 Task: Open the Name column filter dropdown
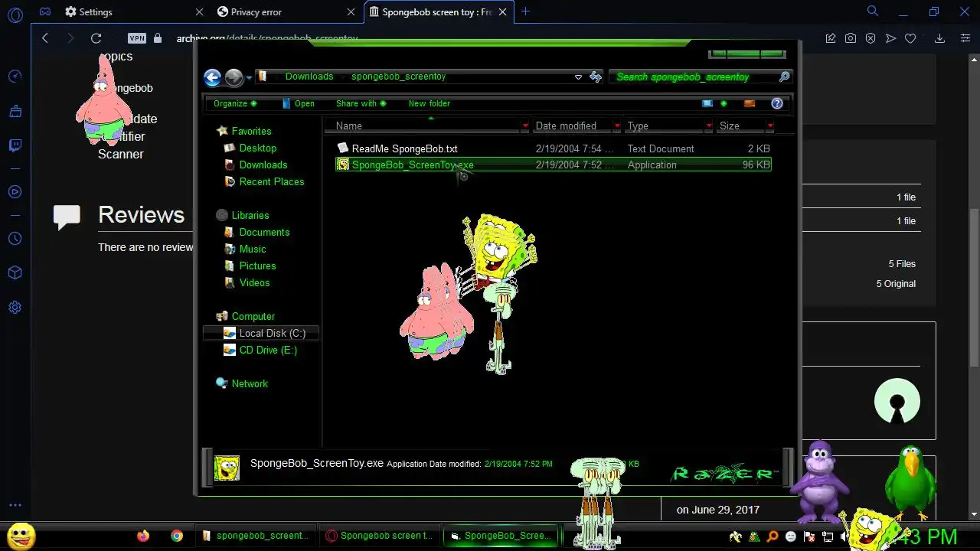point(525,126)
